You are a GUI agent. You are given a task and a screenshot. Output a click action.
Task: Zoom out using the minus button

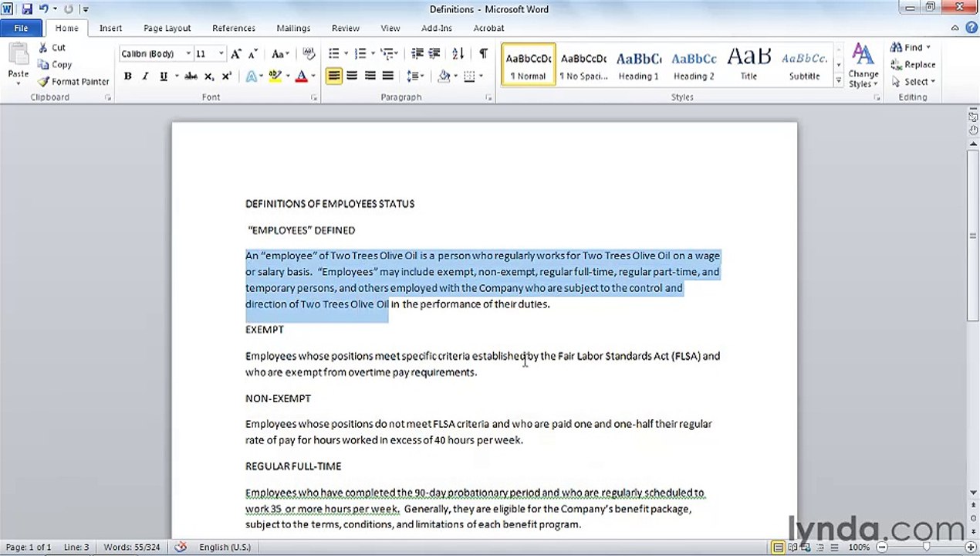point(880,548)
